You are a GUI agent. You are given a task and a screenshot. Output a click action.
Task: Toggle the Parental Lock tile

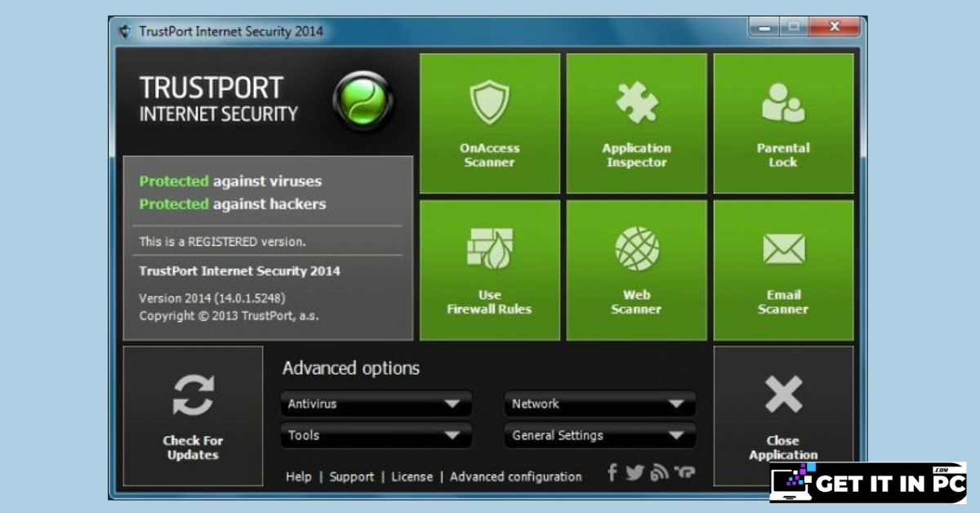(x=783, y=123)
